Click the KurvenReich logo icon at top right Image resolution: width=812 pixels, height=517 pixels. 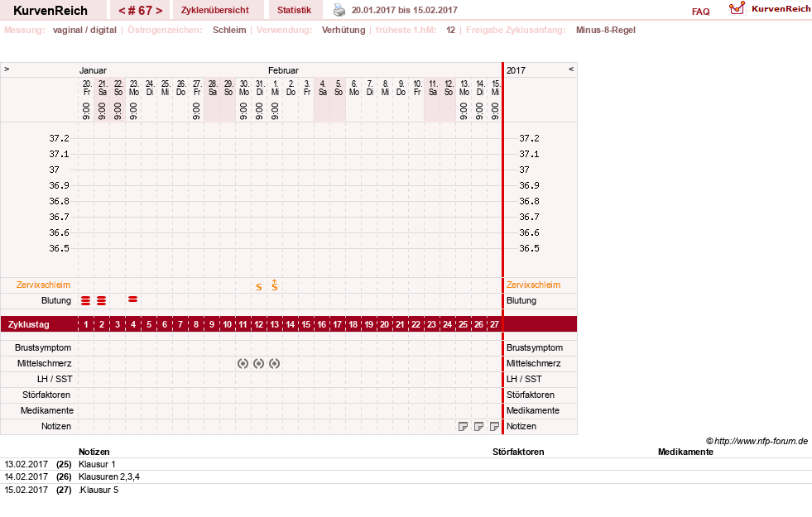click(737, 8)
